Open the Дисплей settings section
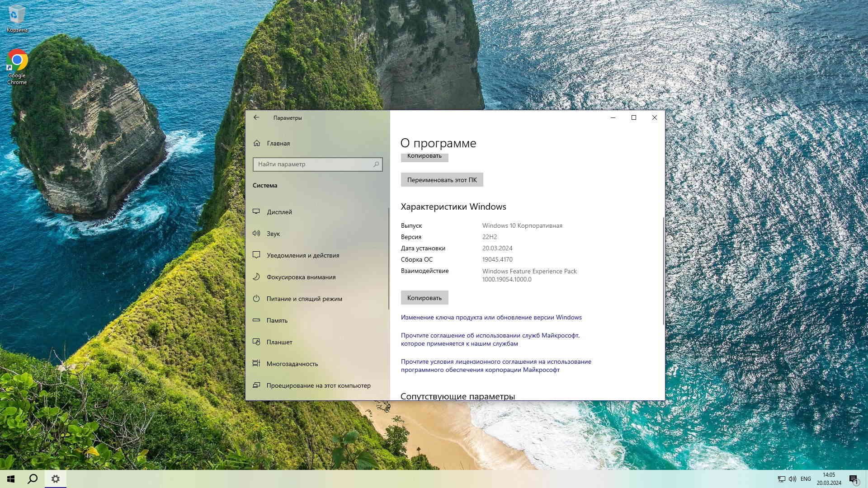The image size is (868, 488). 279,212
